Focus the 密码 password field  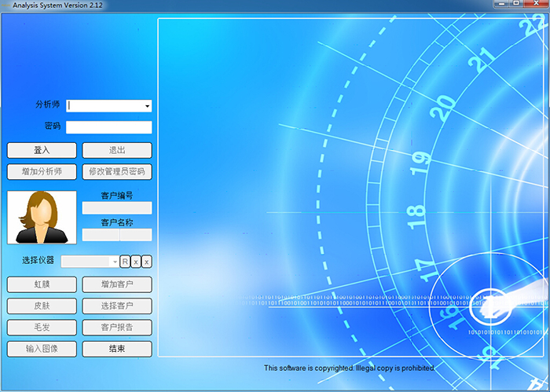pos(109,127)
